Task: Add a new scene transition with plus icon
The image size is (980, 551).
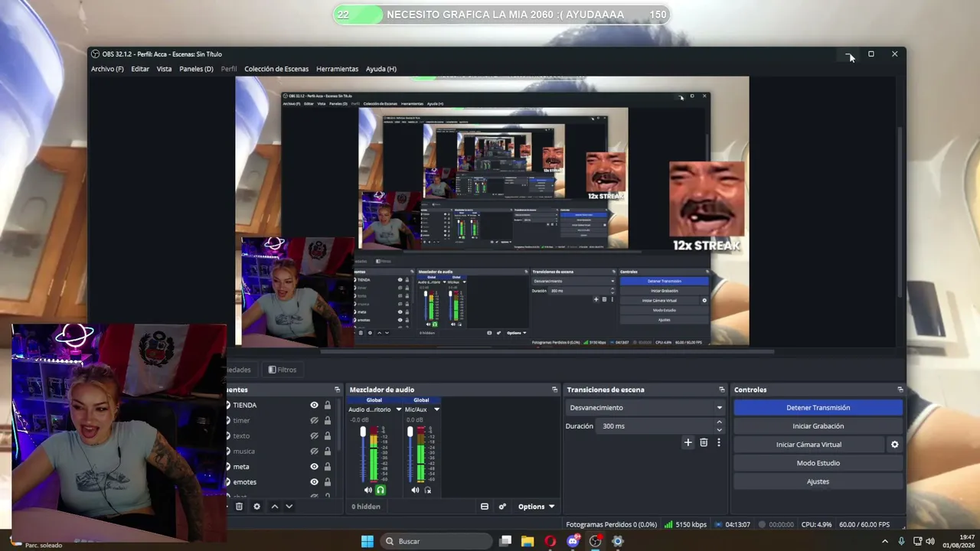Action: point(688,442)
